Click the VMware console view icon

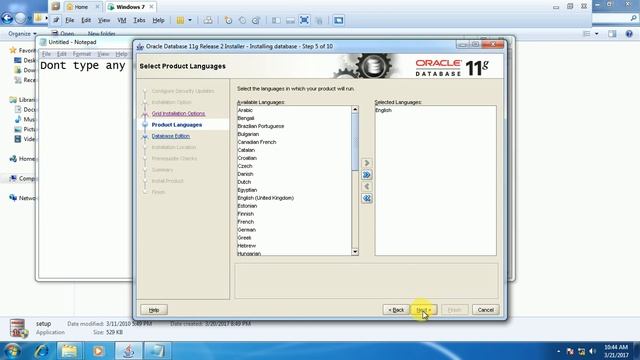pyautogui.click(x=338, y=20)
